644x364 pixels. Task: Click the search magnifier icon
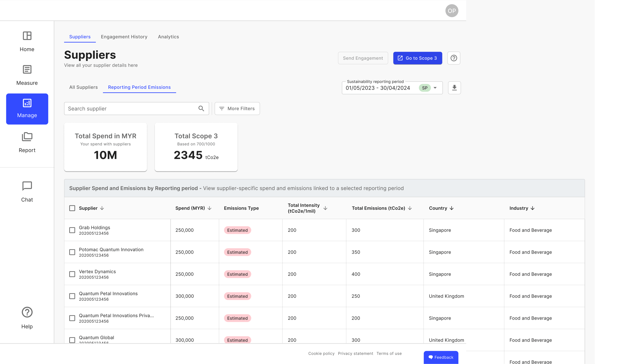[x=201, y=108]
